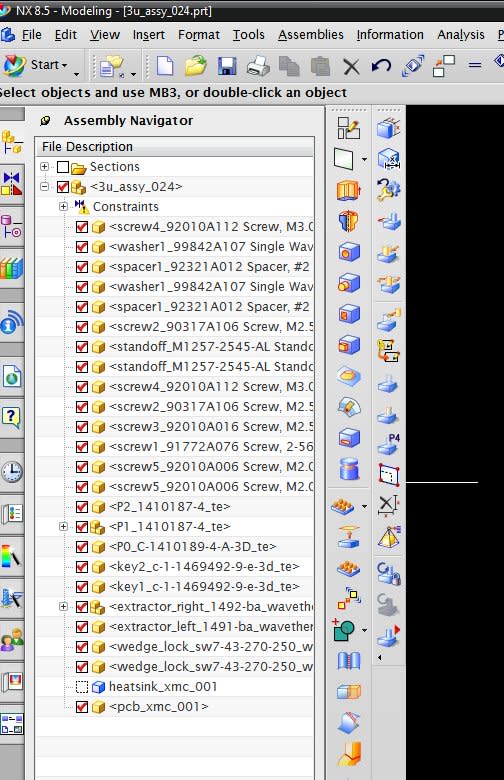Select the Cylinder feature icon
504x780 pixels.
click(x=349, y=469)
